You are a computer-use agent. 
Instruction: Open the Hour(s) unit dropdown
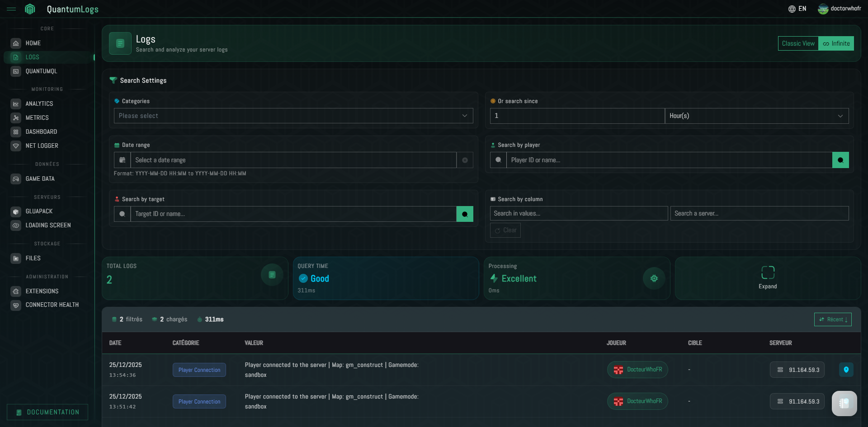coord(757,116)
